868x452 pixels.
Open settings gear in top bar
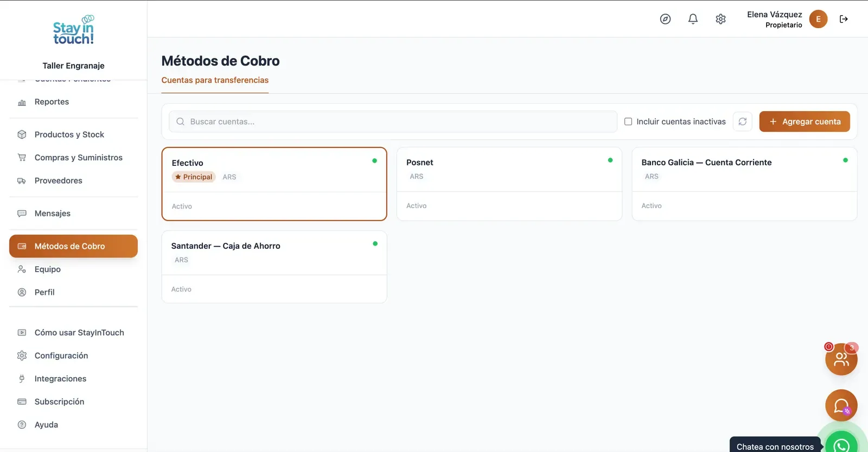point(720,19)
